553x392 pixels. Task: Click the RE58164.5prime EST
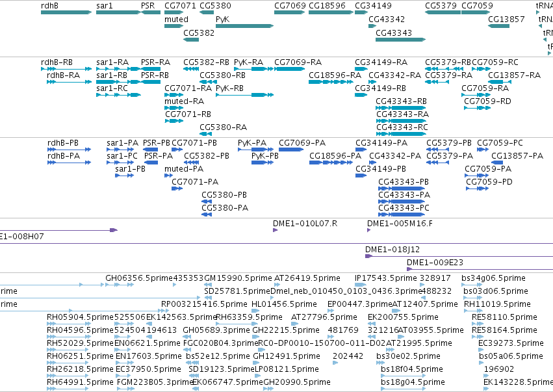tap(477, 337)
